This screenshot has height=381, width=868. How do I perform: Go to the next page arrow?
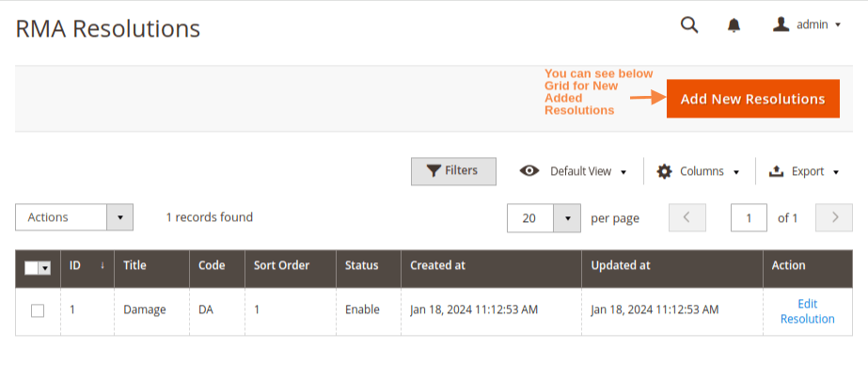click(x=834, y=217)
